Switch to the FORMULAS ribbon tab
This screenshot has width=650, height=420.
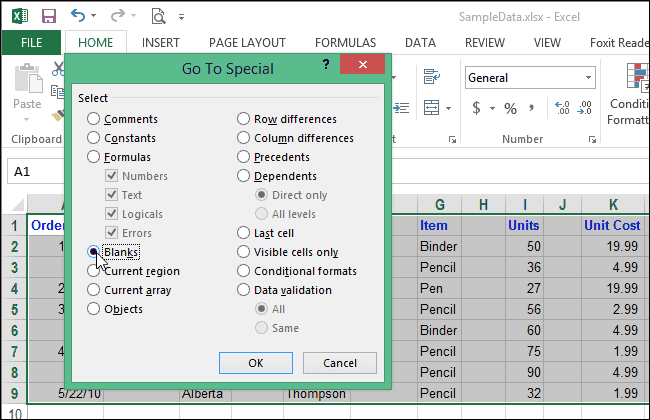[346, 43]
